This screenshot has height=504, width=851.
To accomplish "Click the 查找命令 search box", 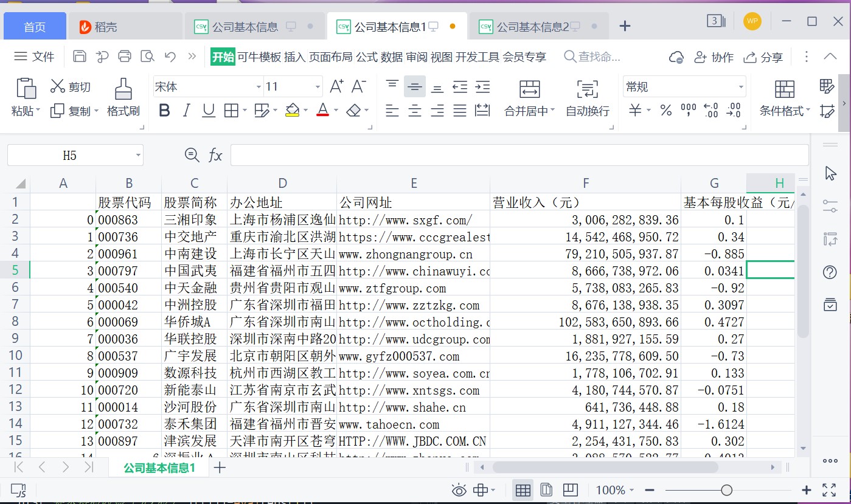I will (x=593, y=57).
